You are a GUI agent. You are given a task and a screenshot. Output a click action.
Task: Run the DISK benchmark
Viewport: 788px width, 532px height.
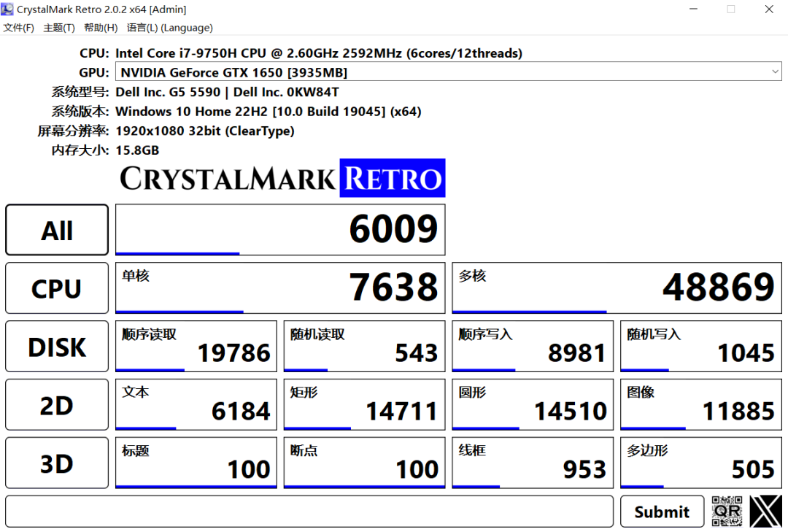pyautogui.click(x=57, y=347)
